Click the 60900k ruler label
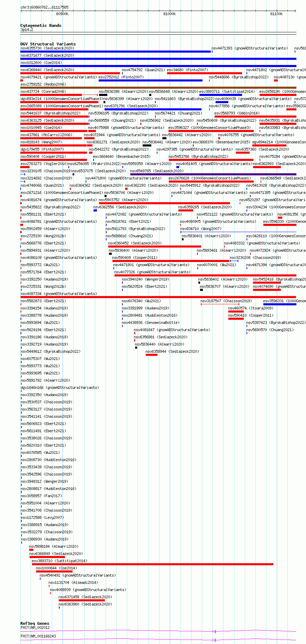The image size is (306, 644). click(x=62, y=14)
